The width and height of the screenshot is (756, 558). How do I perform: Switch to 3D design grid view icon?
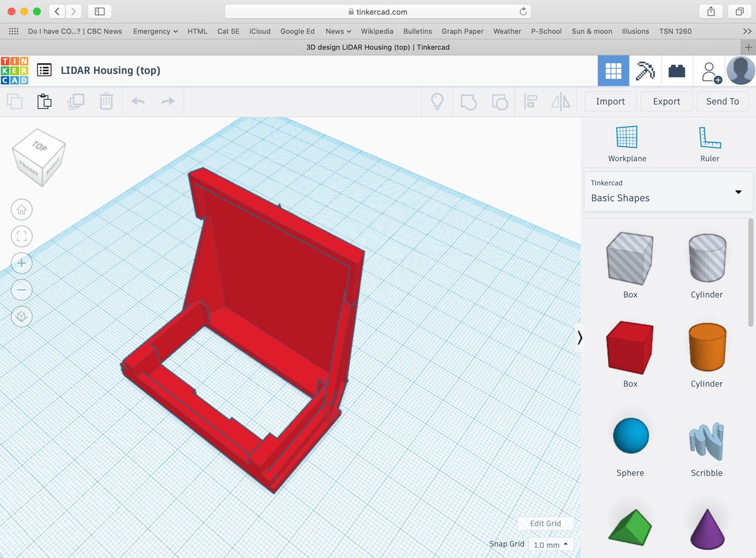614,71
